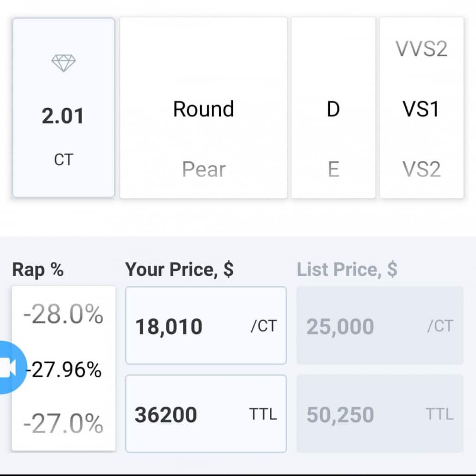Edit Your Price 18,010 per carat field
The width and height of the screenshot is (476, 476).
pyautogui.click(x=206, y=325)
